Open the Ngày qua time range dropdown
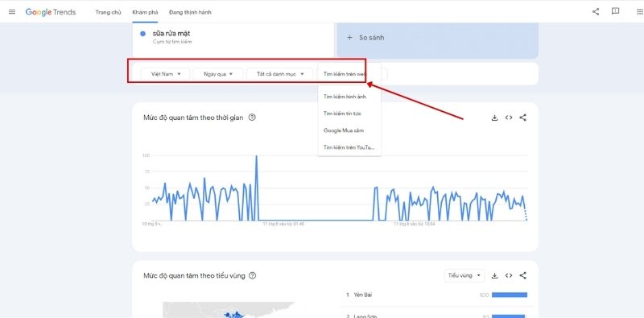The height and width of the screenshot is (318, 644). click(218, 74)
